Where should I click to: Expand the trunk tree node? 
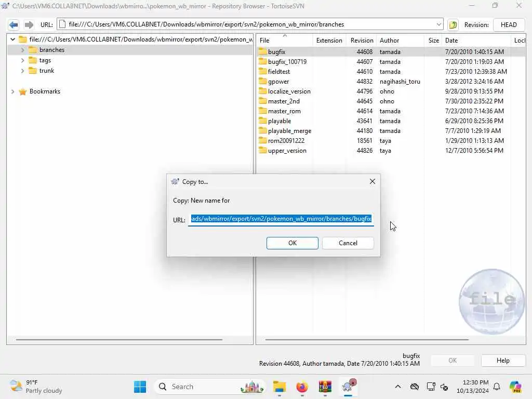click(22, 71)
